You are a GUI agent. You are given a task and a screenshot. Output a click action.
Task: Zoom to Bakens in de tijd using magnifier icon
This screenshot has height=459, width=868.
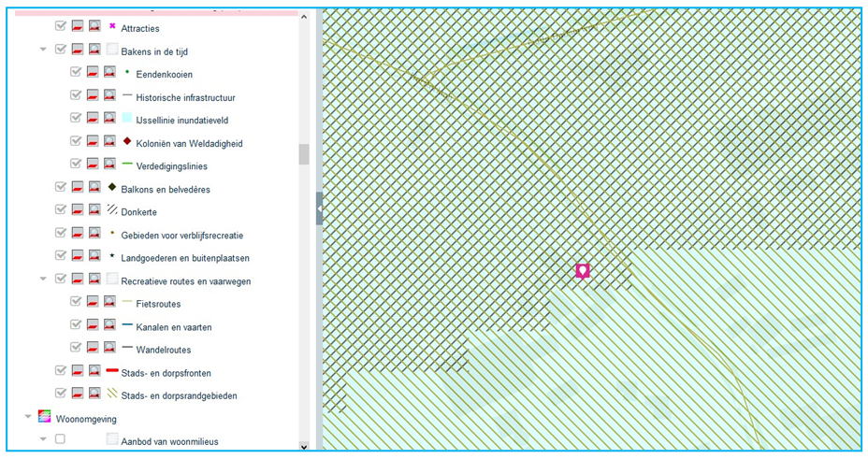pyautogui.click(x=94, y=50)
